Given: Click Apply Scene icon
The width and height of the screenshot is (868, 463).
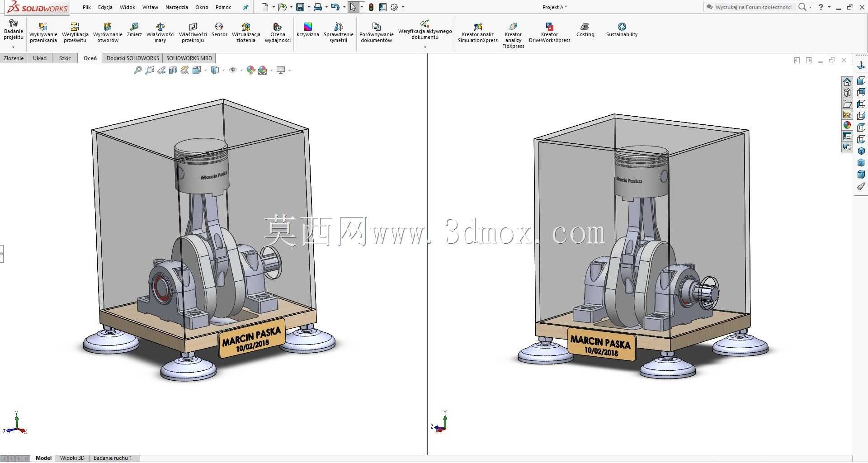Looking at the screenshot, I should pos(263,70).
